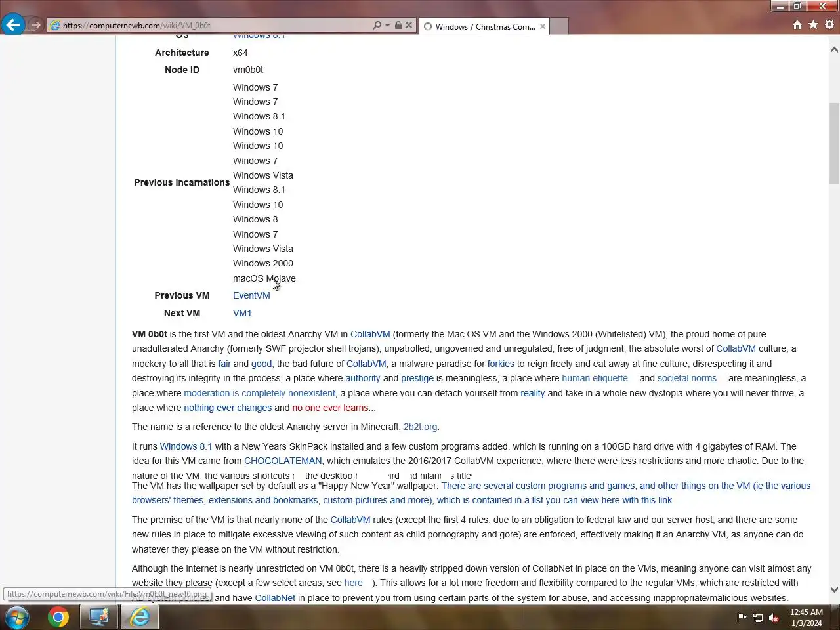This screenshot has height=630, width=840.
Task: Open the CHOCOLATEMAN link
Action: [x=283, y=461]
